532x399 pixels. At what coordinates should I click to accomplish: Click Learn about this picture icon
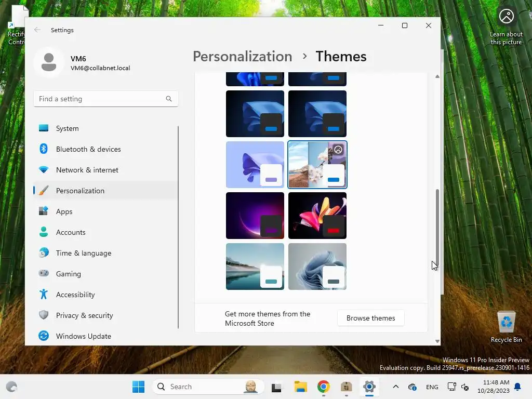[506, 27]
